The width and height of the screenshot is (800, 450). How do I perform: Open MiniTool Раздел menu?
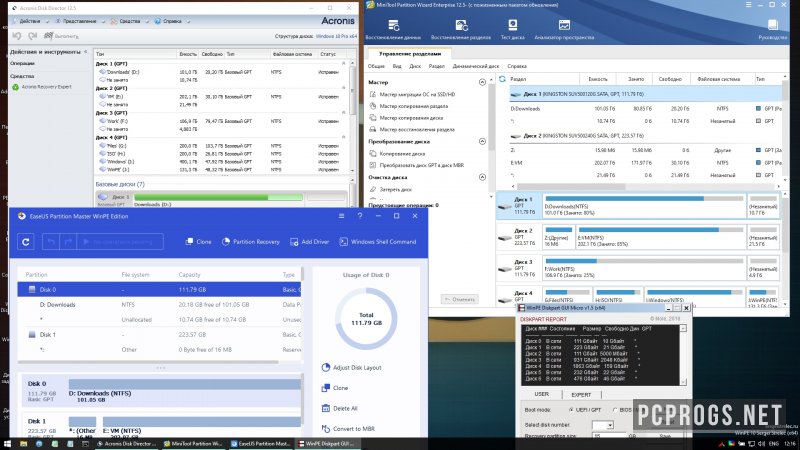click(x=436, y=66)
